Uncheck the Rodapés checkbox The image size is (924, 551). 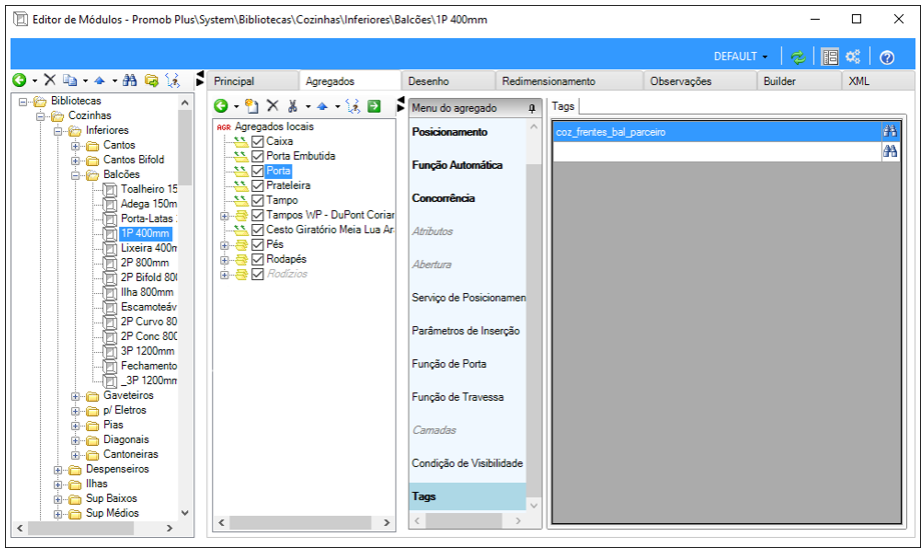click(258, 259)
